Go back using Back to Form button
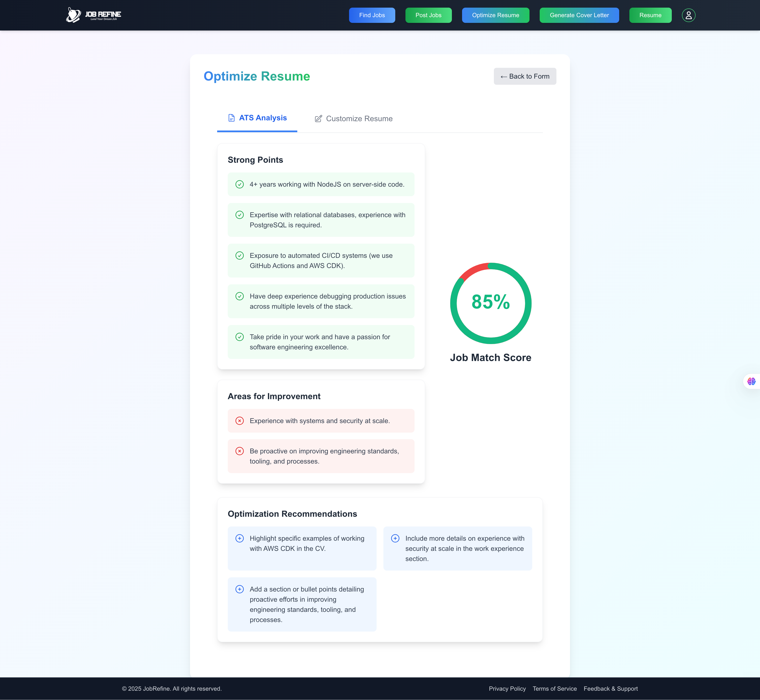The width and height of the screenshot is (760, 700). point(525,76)
